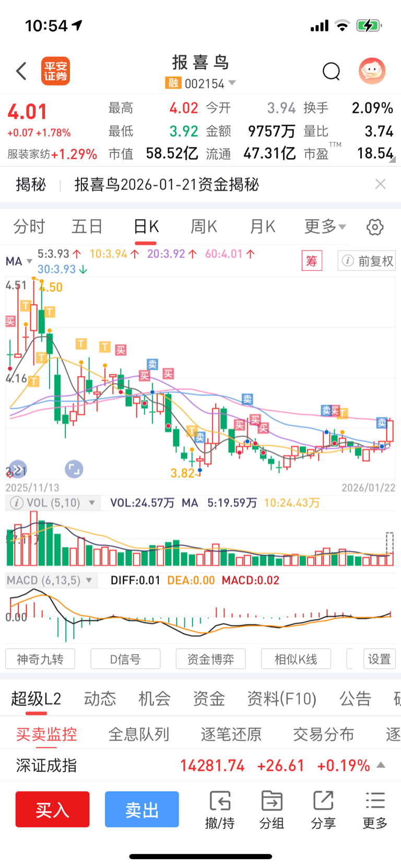Image resolution: width=401 pixels, height=868 pixels.
Task: Select the 全息队列 sub-tab
Action: tap(139, 734)
